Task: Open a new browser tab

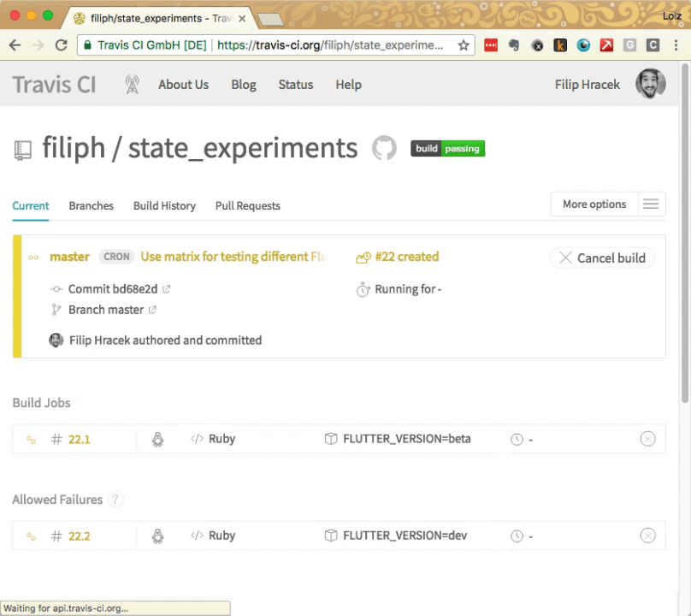Action: pyautogui.click(x=269, y=19)
